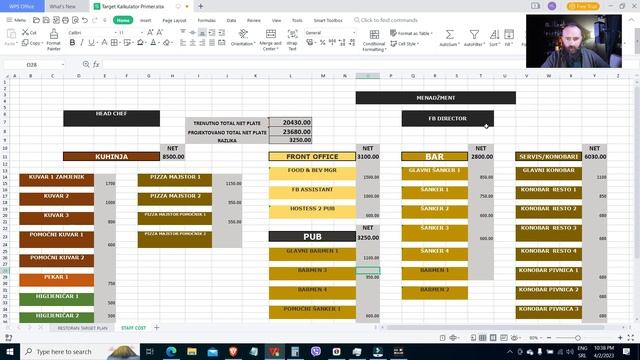Toggle Underline formatting

coord(91,42)
